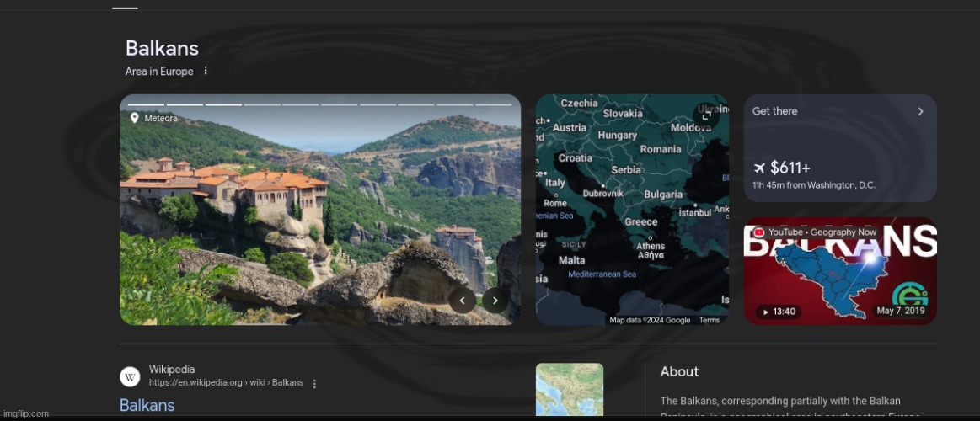
Task: Click the Meteora caption text
Action: (x=161, y=118)
